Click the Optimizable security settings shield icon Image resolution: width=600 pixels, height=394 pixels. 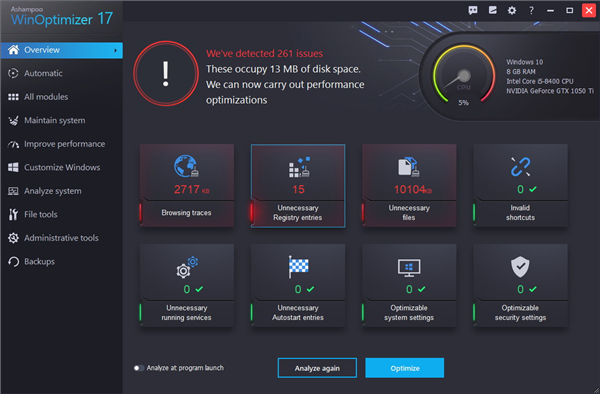click(520, 267)
